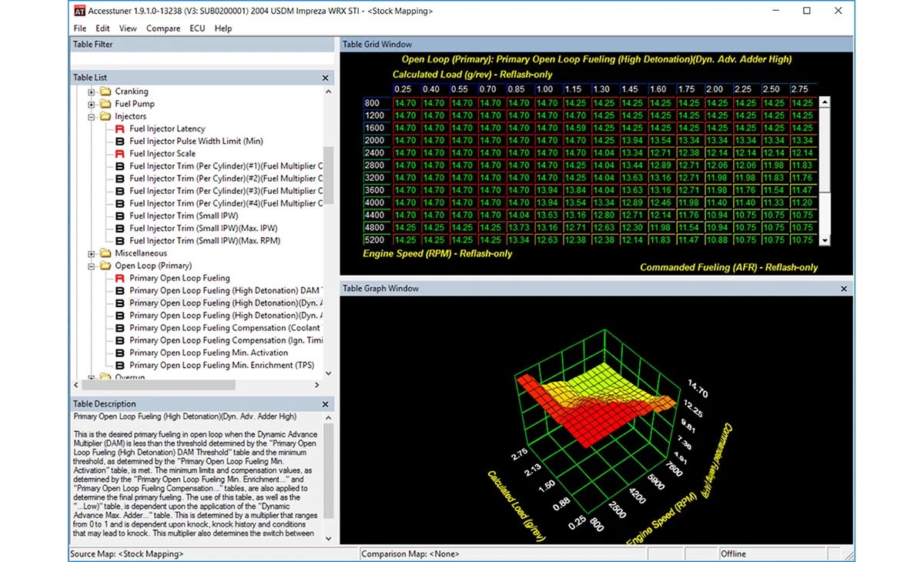Click icon of Fuel Injector Trim (Small IPW)(Max. RPM)
Screen dimensions: 924x562
click(x=120, y=240)
